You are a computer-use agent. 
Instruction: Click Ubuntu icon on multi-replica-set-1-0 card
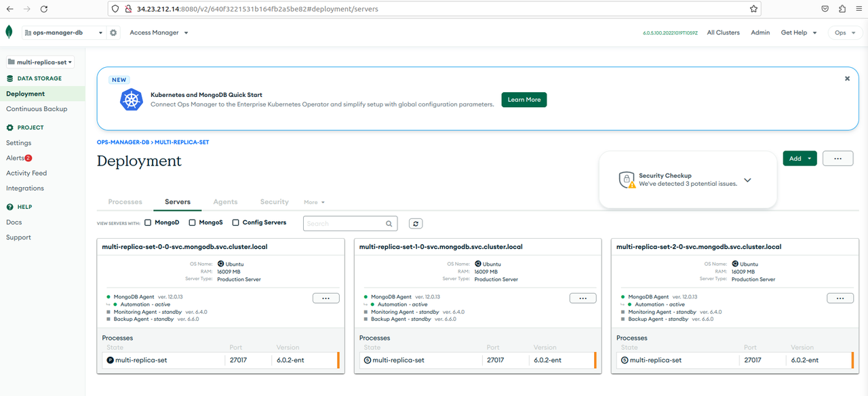(x=477, y=264)
